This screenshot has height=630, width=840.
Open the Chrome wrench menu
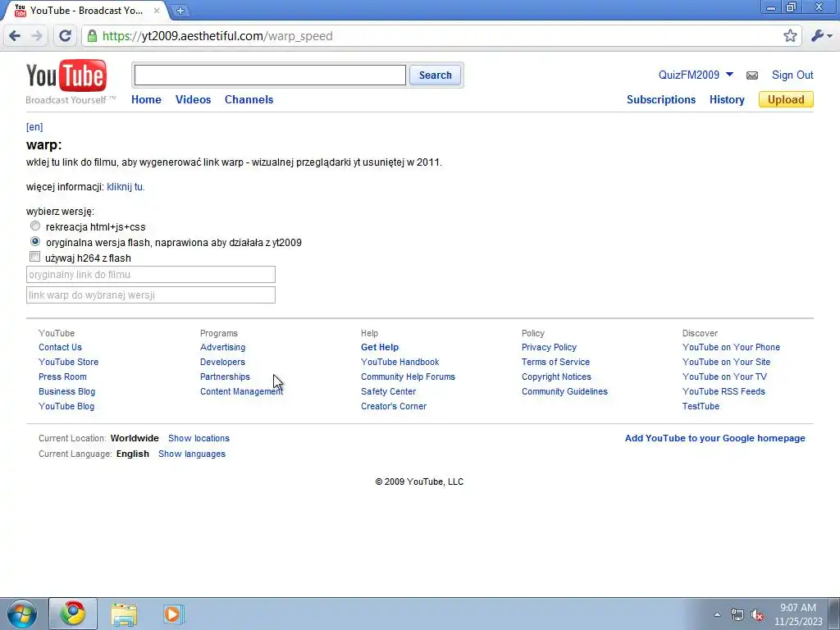point(821,36)
